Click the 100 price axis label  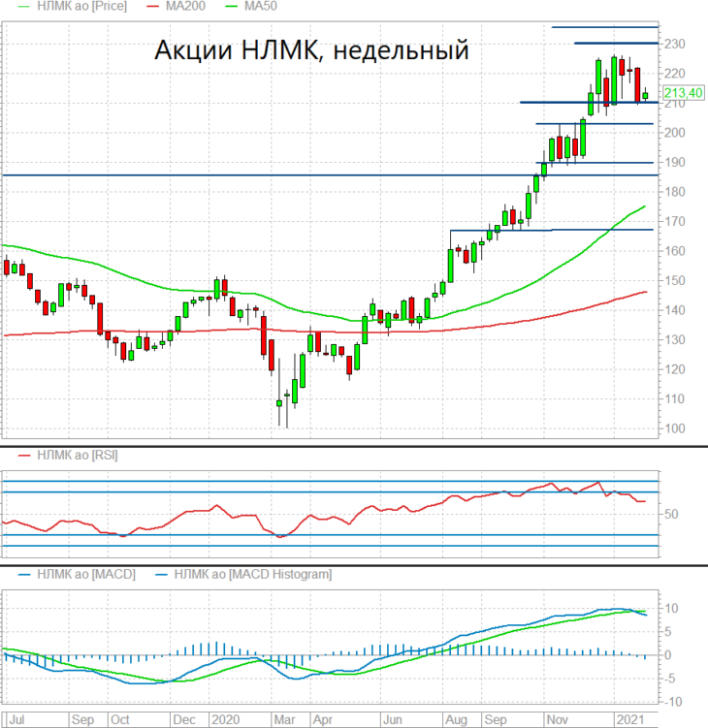click(675, 428)
